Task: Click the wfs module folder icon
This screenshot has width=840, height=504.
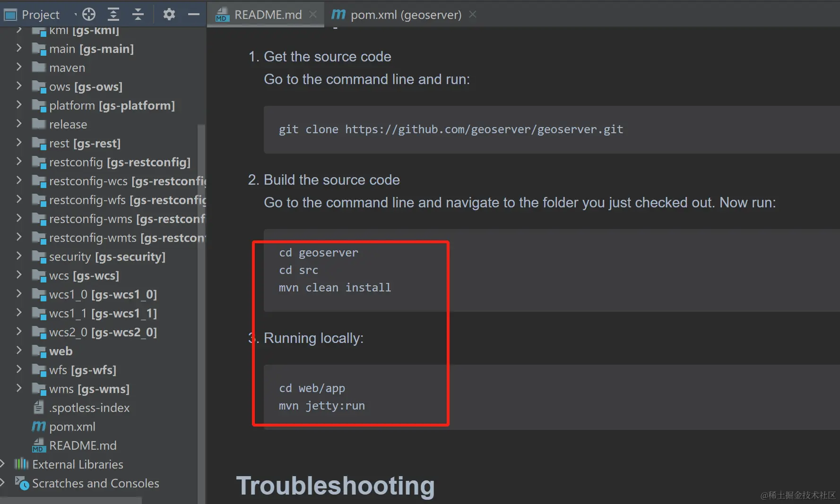Action: (39, 370)
